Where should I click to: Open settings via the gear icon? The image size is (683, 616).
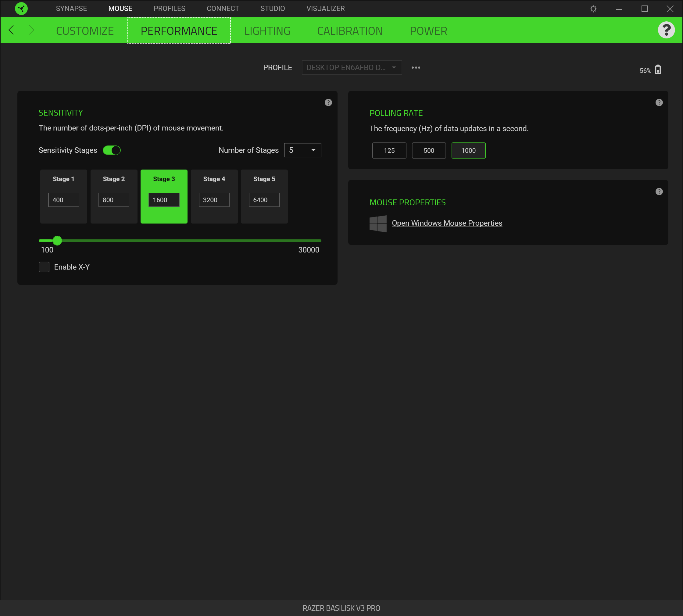click(x=593, y=9)
